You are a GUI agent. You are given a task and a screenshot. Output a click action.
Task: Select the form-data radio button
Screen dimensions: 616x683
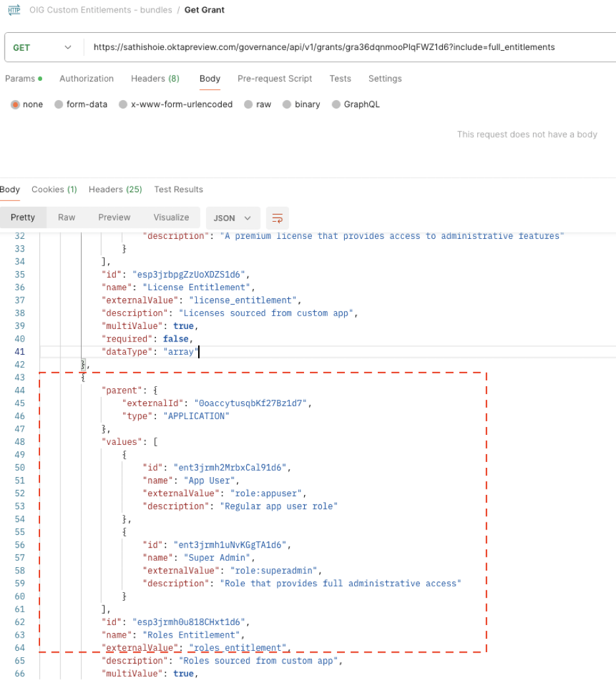pyautogui.click(x=59, y=105)
